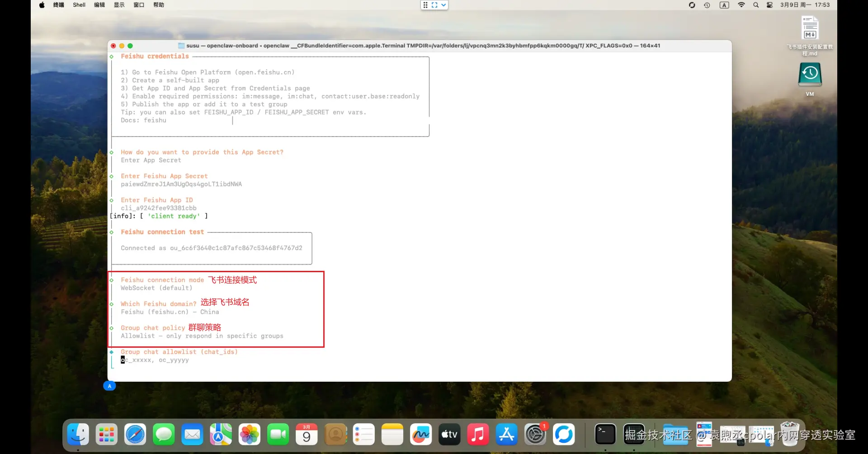The height and width of the screenshot is (454, 868).
Task: Launch Freeform from the Dock
Action: click(x=421, y=435)
